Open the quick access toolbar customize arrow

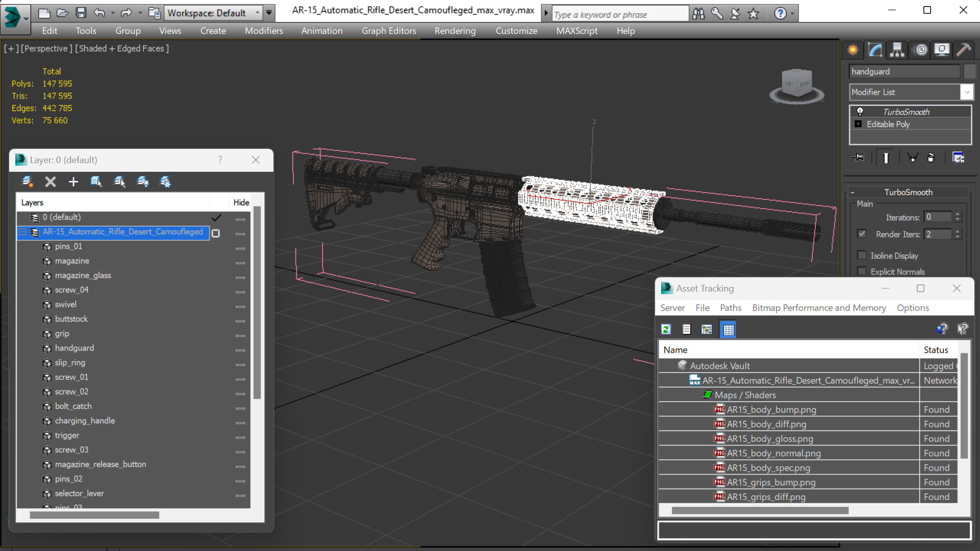pos(269,13)
